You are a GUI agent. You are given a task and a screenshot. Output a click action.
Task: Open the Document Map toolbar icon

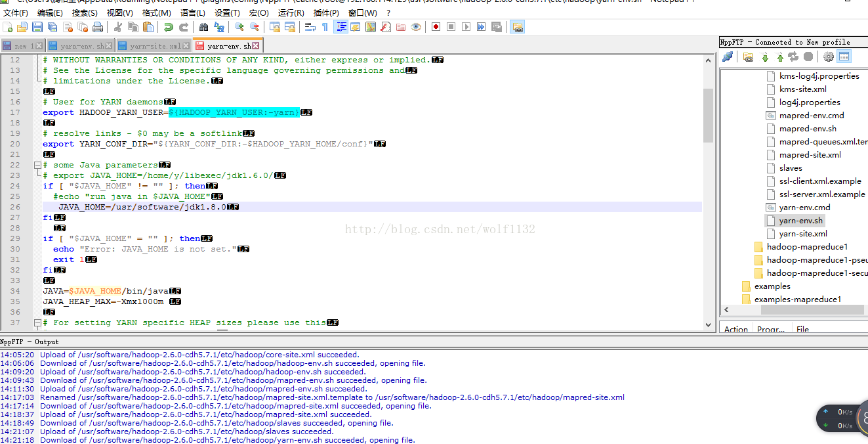371,27
